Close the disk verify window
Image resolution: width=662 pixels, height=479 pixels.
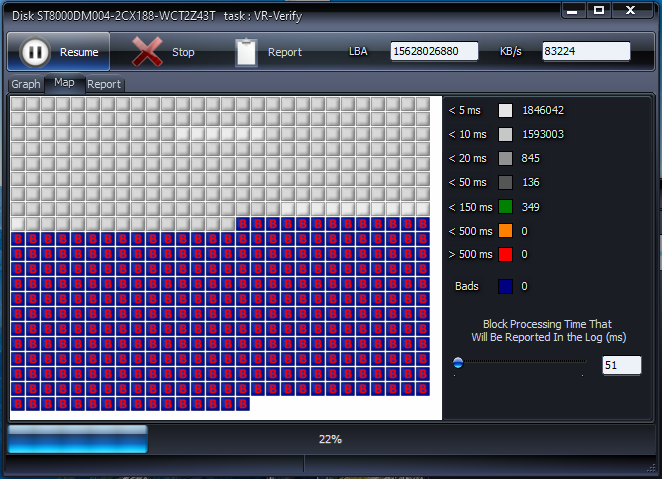click(x=631, y=11)
